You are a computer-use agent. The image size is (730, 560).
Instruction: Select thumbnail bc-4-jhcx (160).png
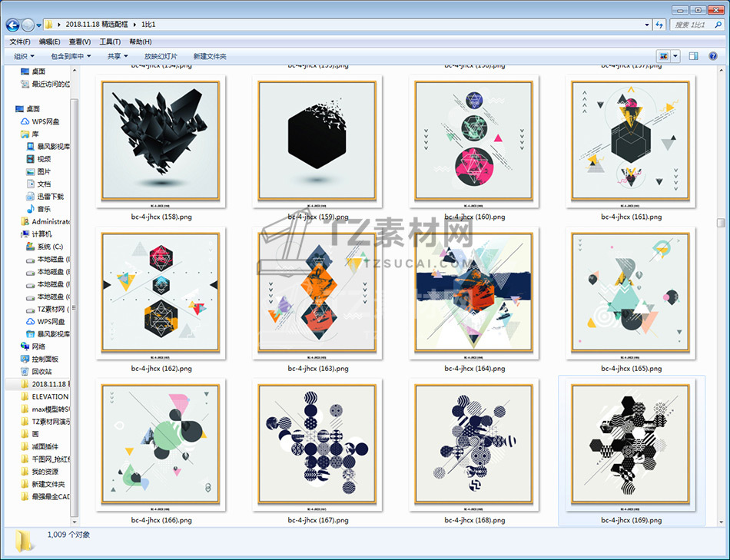474,141
